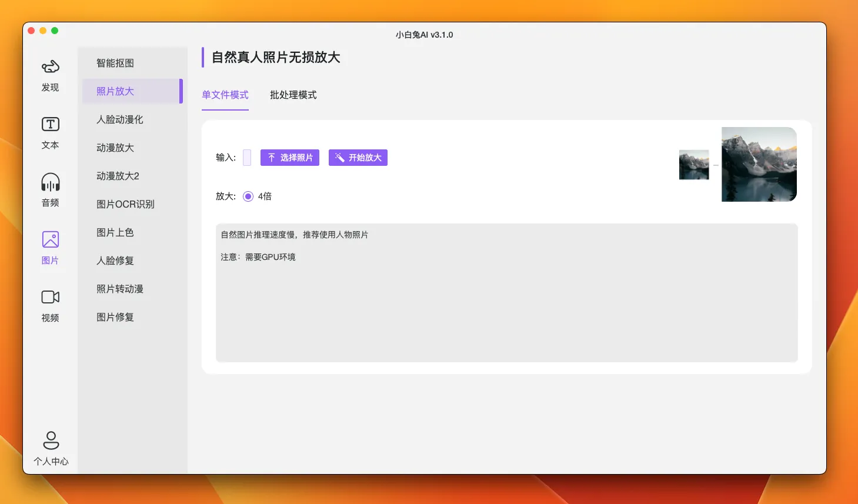Click the 选择照片 upload button
This screenshot has width=858, height=504.
click(x=290, y=158)
